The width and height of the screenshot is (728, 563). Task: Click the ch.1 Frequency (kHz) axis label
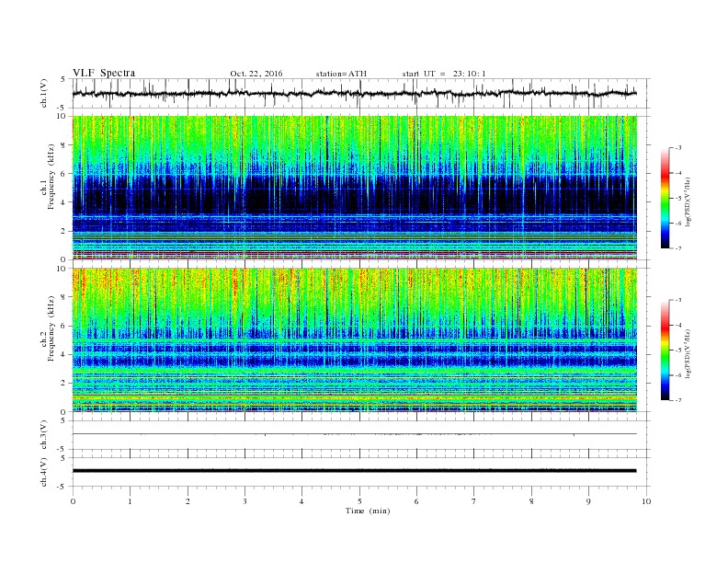[49, 177]
